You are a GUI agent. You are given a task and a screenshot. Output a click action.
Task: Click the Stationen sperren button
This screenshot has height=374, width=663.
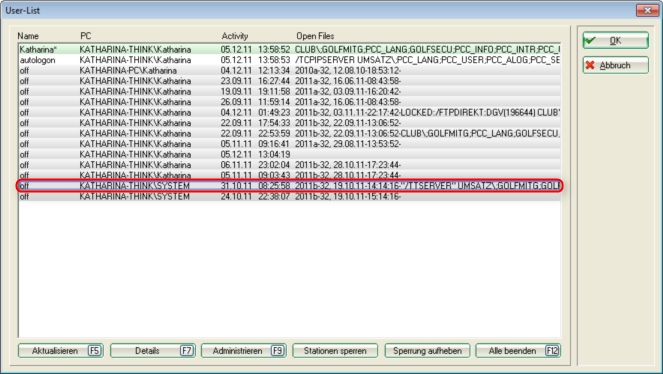335,351
